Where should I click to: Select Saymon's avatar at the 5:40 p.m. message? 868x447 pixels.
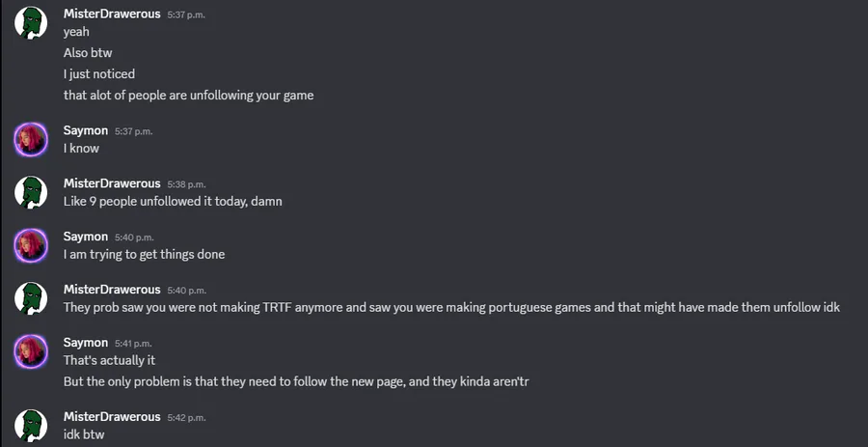pos(31,245)
